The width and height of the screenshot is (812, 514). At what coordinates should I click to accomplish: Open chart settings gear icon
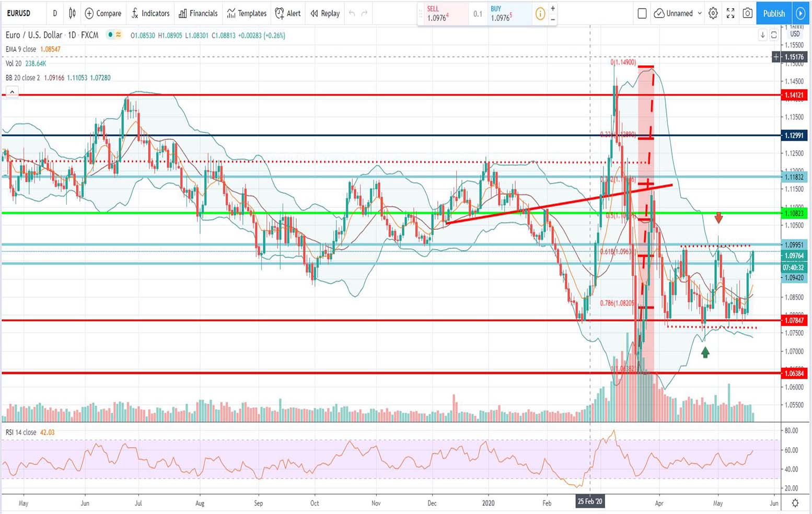pyautogui.click(x=713, y=14)
